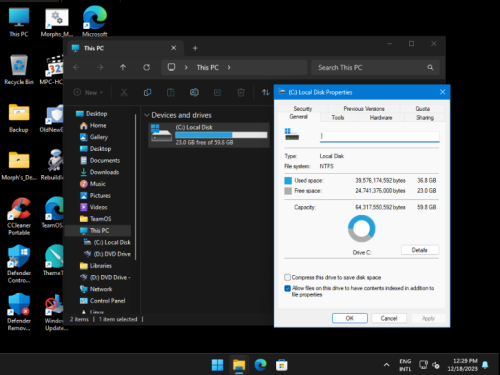Click the Share icon in Explorer toolbar
The width and height of the screenshot is (500, 375).
[x=217, y=92]
